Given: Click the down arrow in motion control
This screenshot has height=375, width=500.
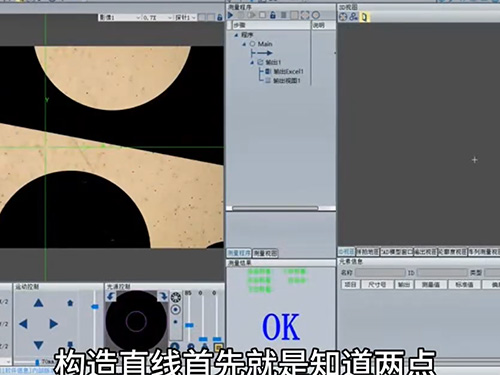Looking at the screenshot, I should tap(39, 345).
